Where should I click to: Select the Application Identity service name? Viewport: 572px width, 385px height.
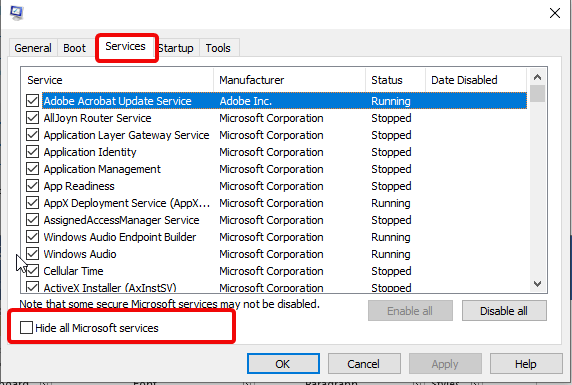coord(90,152)
